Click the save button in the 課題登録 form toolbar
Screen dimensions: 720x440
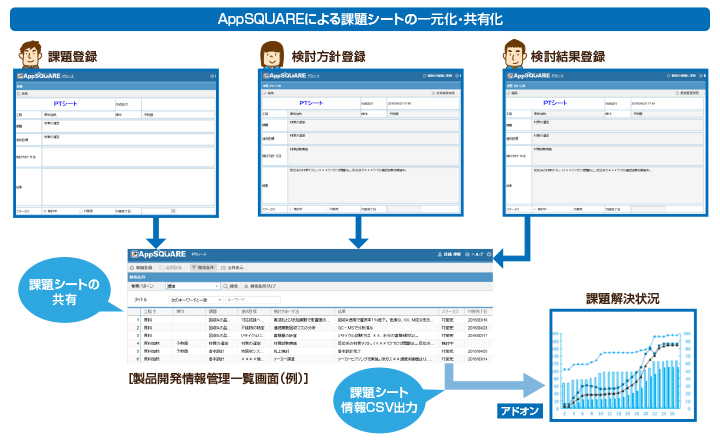click(x=22, y=94)
